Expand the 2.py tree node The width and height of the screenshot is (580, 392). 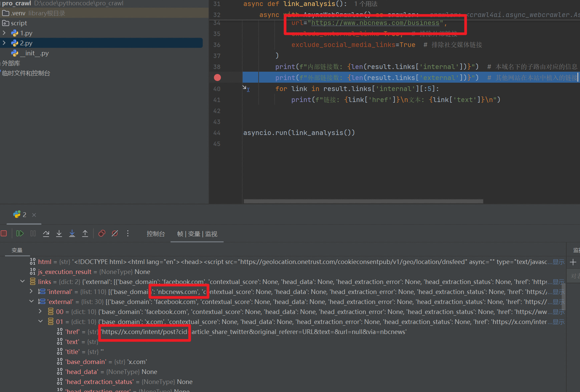click(x=4, y=43)
